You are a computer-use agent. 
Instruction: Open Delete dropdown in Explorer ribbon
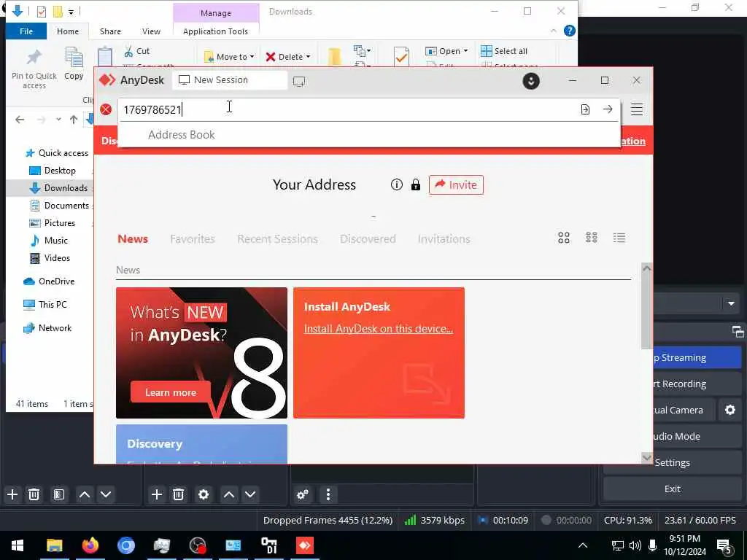[x=288, y=57]
